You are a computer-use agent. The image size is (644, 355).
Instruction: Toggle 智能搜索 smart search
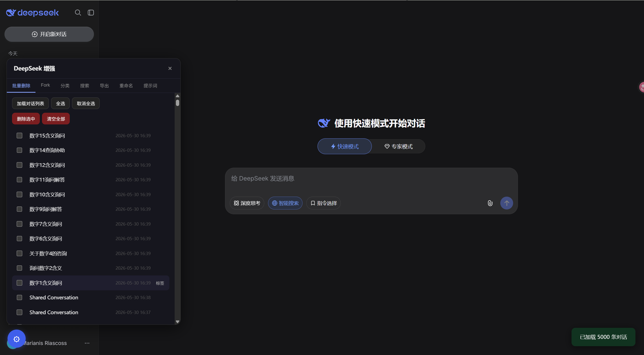[285, 203]
